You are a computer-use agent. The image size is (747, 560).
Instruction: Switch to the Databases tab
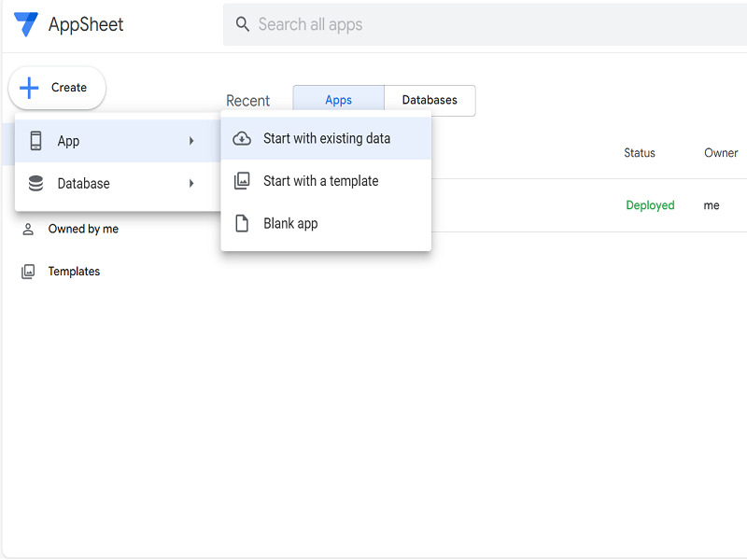(430, 101)
